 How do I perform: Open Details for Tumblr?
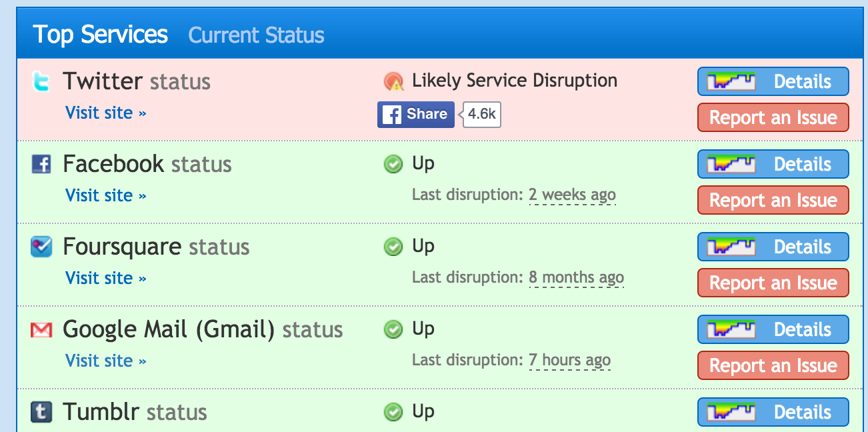pyautogui.click(x=773, y=412)
